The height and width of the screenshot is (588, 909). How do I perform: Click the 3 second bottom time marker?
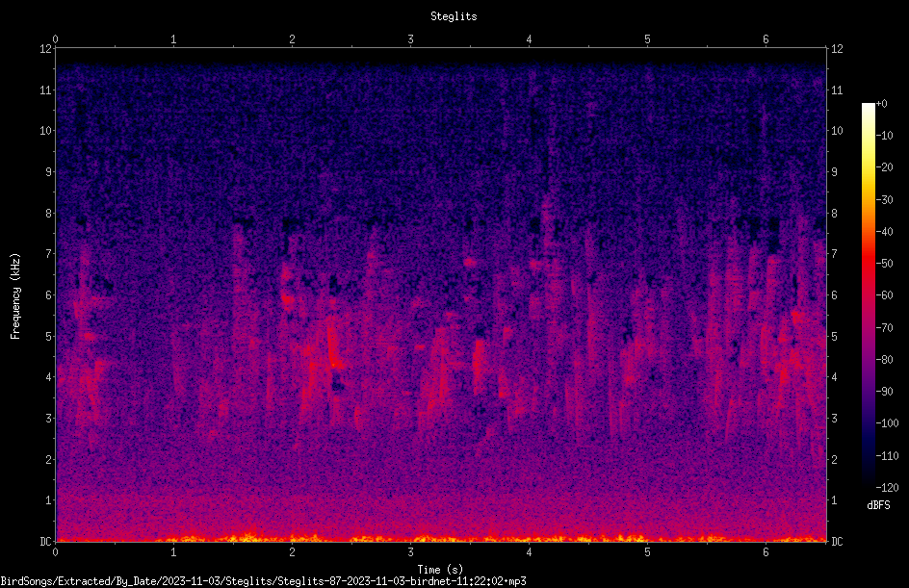point(410,552)
